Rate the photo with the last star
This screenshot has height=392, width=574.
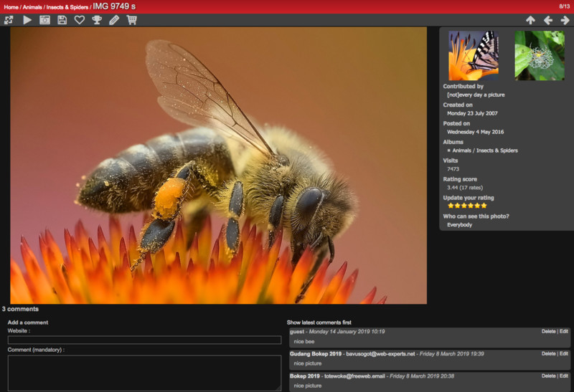click(x=484, y=206)
